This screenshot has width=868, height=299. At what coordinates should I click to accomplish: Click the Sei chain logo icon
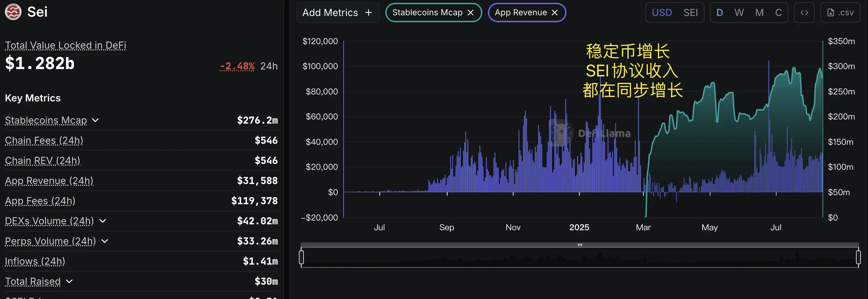(13, 12)
